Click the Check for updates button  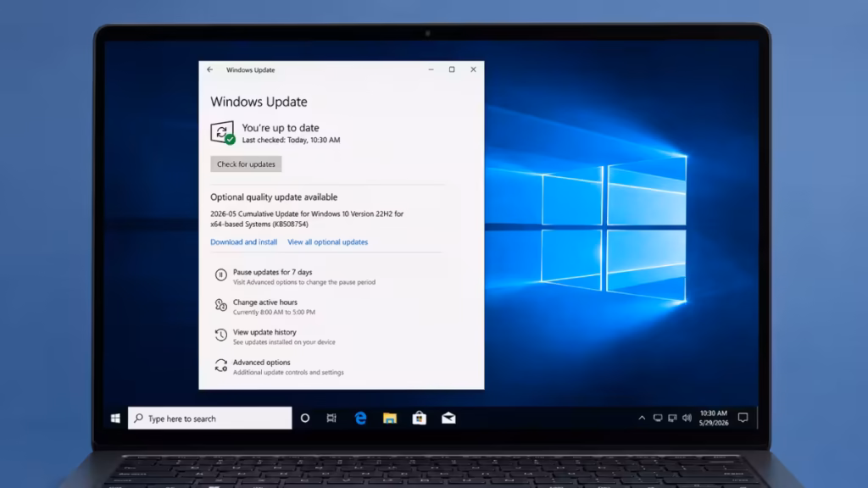click(246, 164)
